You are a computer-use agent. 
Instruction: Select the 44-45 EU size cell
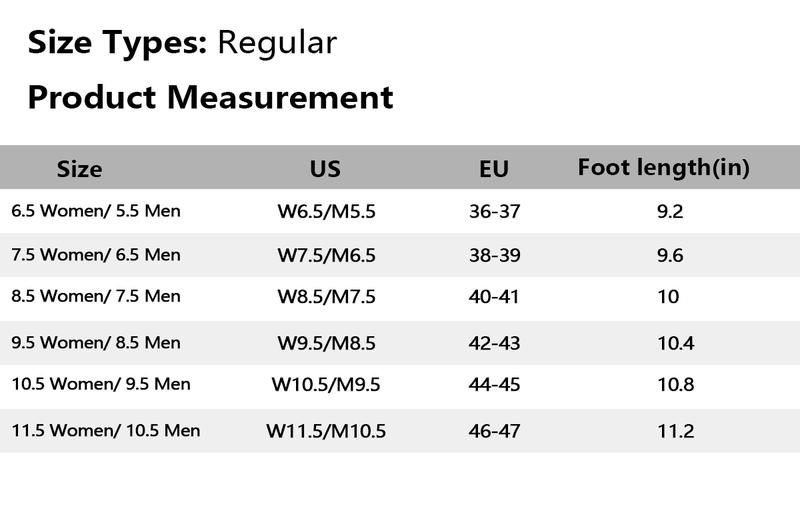[x=494, y=385]
